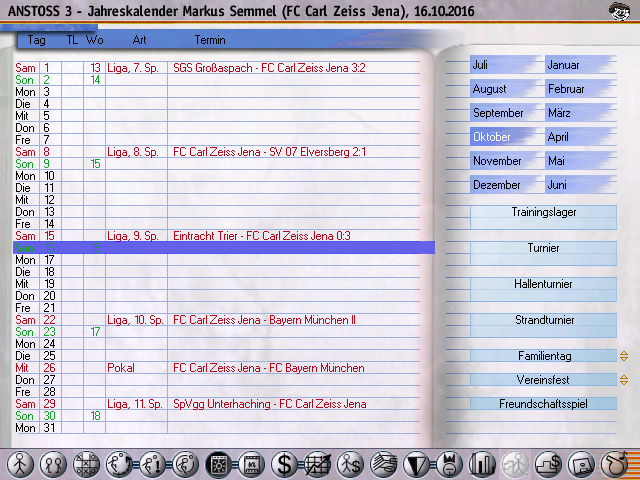Select the Oktober month tab
This screenshot has height=480, width=640.
505,137
